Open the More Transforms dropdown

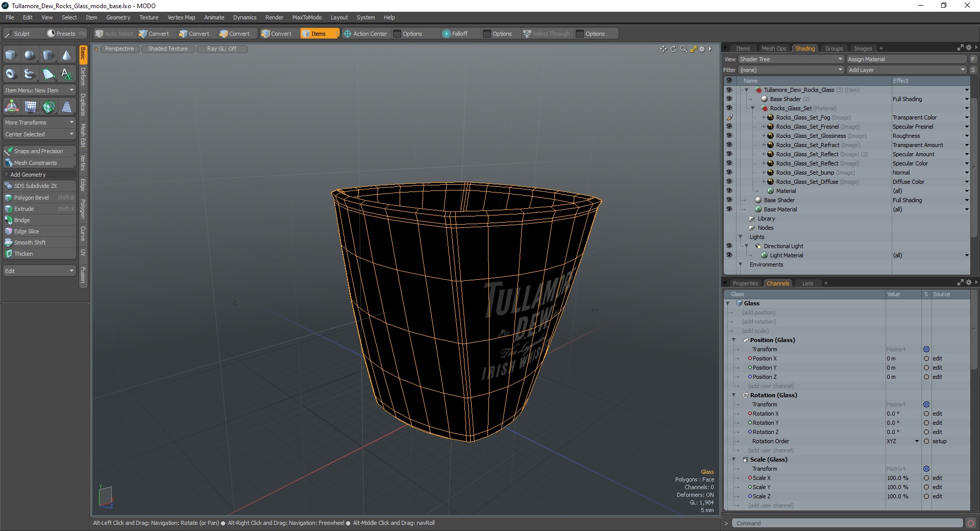pos(39,123)
